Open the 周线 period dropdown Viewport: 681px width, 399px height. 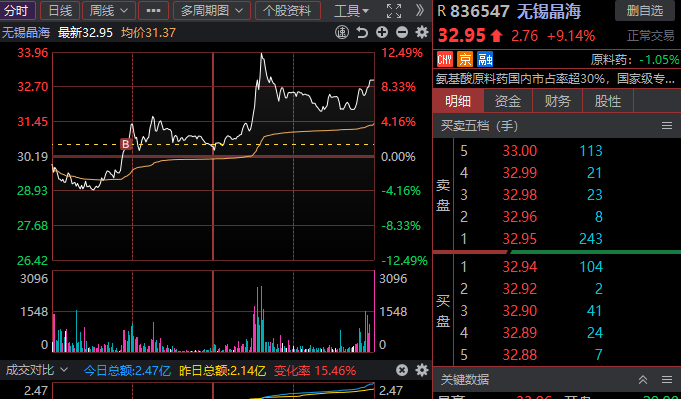tap(109, 10)
